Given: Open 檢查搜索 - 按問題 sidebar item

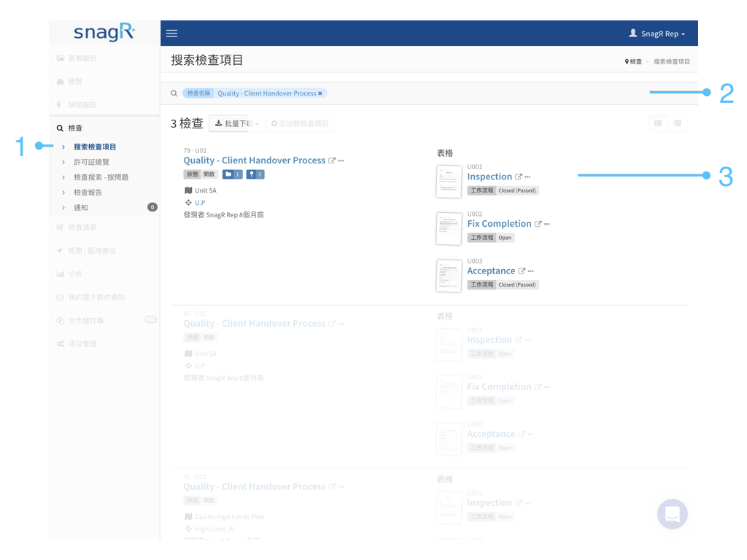Looking at the screenshot, I should click(x=101, y=177).
